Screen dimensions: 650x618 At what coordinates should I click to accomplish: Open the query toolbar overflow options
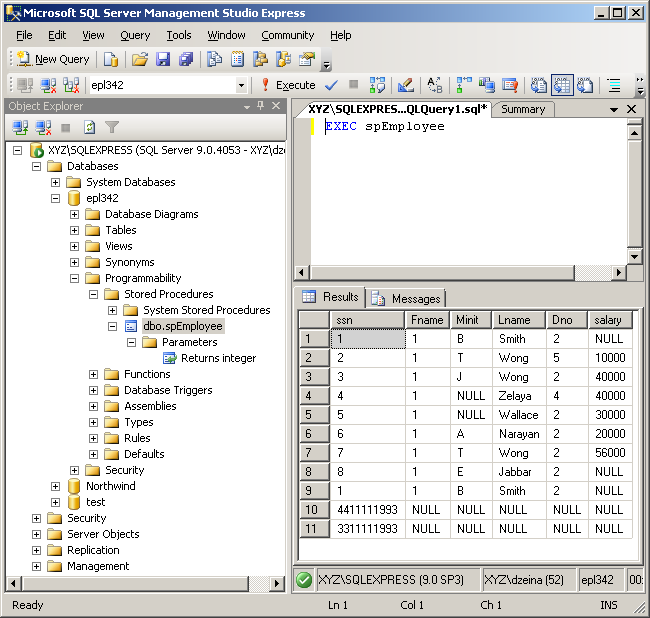click(640, 85)
